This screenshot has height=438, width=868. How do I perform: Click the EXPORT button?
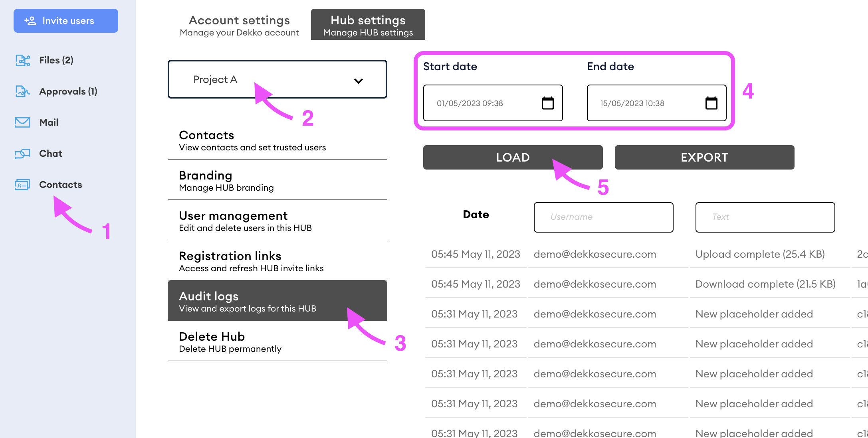click(705, 157)
